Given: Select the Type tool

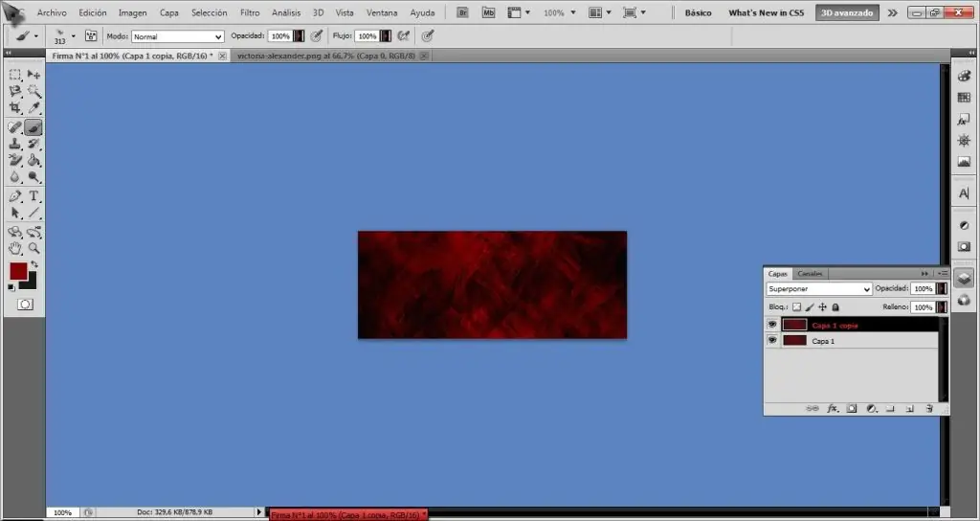Looking at the screenshot, I should tap(33, 196).
